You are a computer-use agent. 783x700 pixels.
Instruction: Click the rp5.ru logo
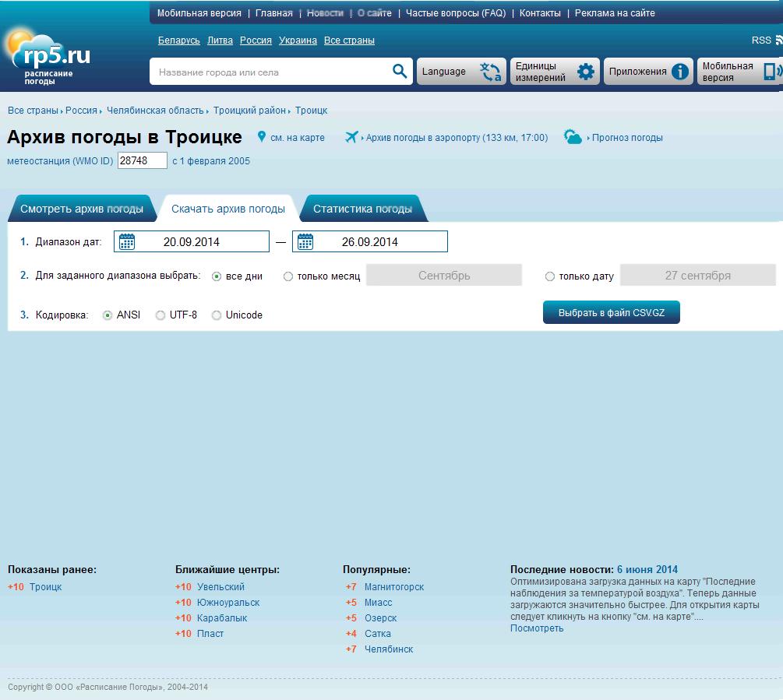click(48, 58)
